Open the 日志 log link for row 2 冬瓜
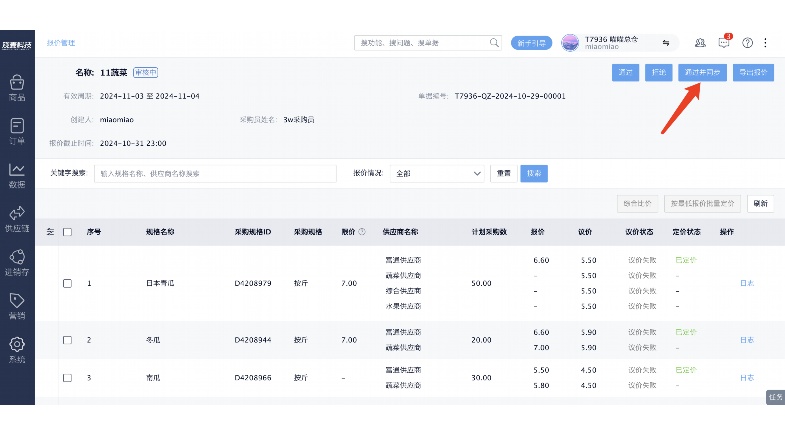Image resolution: width=785 pixels, height=435 pixels. (747, 340)
